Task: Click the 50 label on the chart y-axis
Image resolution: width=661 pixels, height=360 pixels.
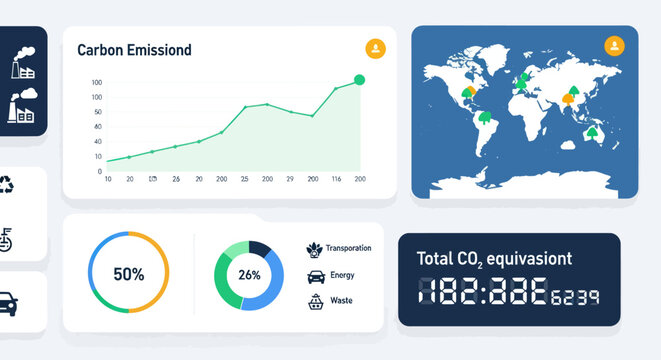Action: point(98,112)
